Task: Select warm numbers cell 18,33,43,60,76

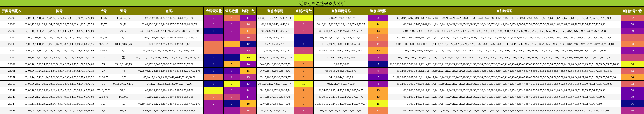Action: 123,44
